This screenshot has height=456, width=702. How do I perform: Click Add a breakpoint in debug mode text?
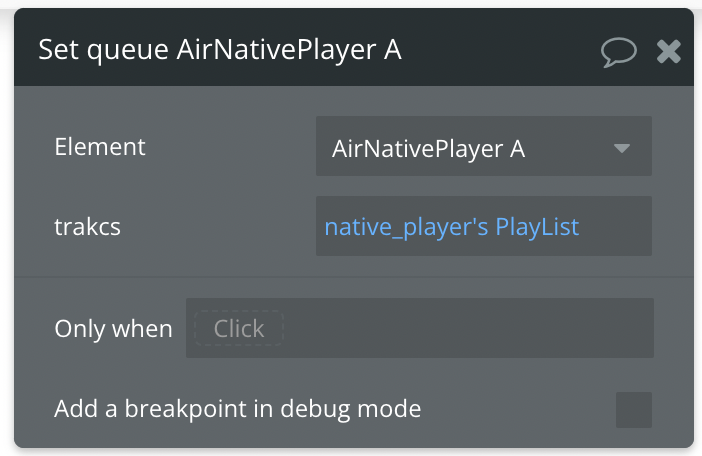click(238, 409)
